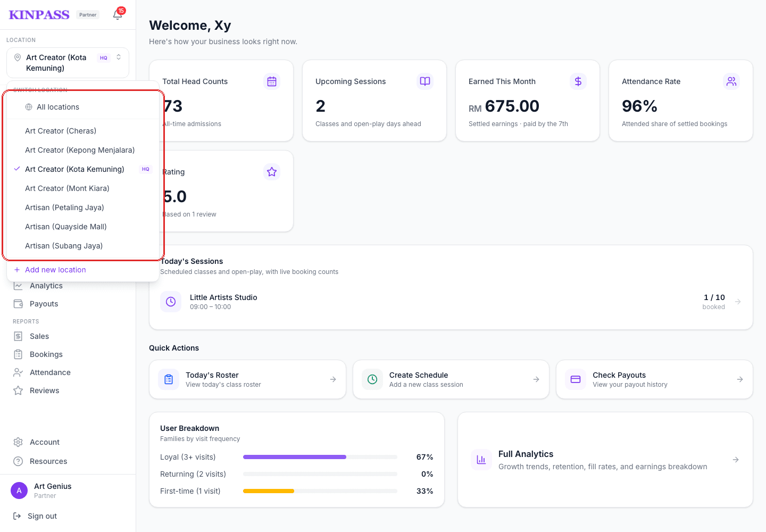Go to Analytics in the sidebar
Screen dimensions: 766x532
pyautogui.click(x=46, y=286)
